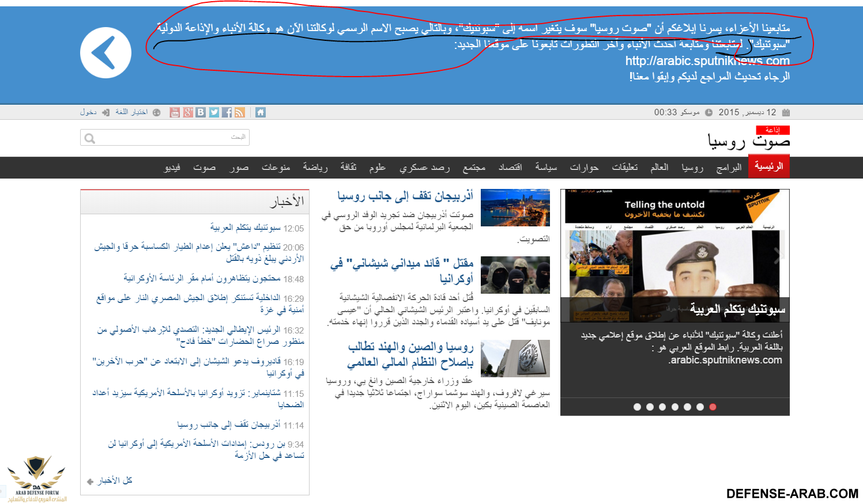Click the clock icon beside Moscow time

[709, 112]
